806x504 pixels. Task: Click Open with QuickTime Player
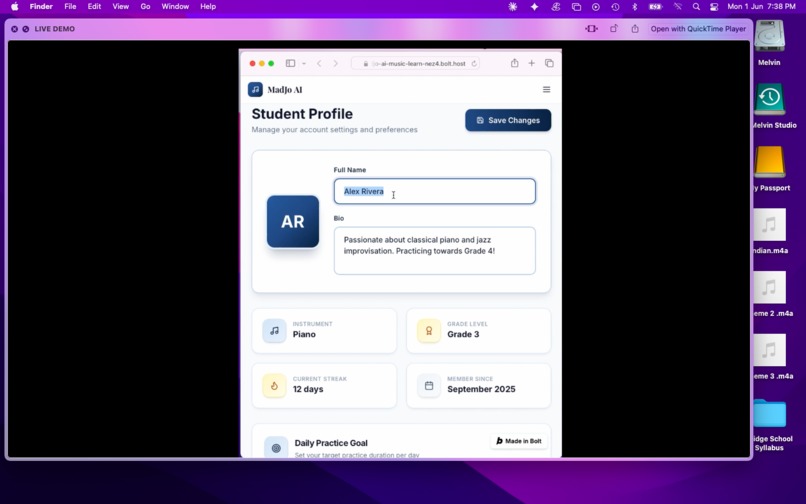[698, 29]
